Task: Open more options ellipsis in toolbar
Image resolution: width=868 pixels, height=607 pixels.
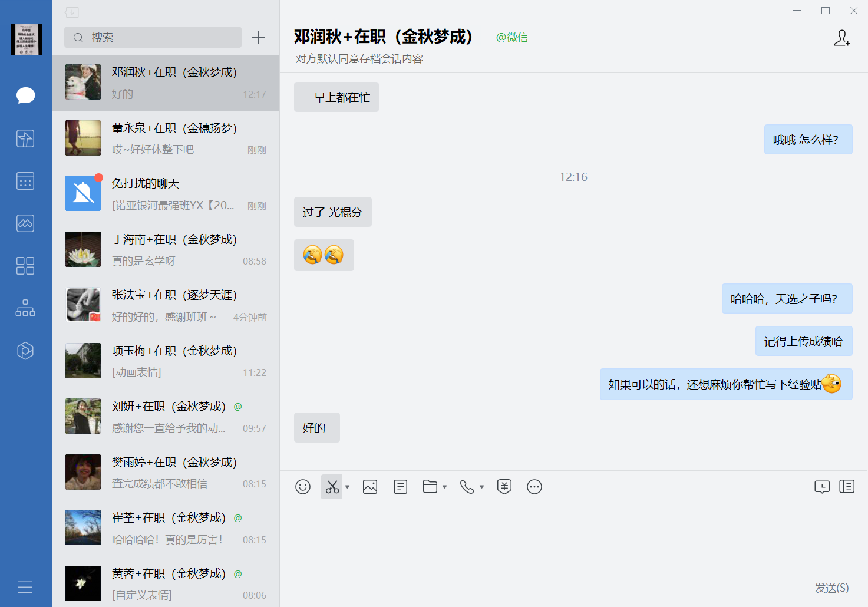Action: coord(534,487)
